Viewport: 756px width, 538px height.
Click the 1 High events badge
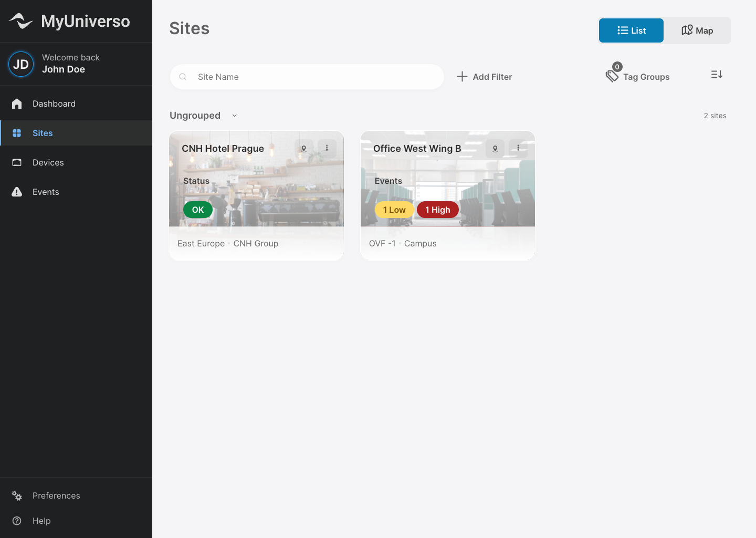point(438,210)
